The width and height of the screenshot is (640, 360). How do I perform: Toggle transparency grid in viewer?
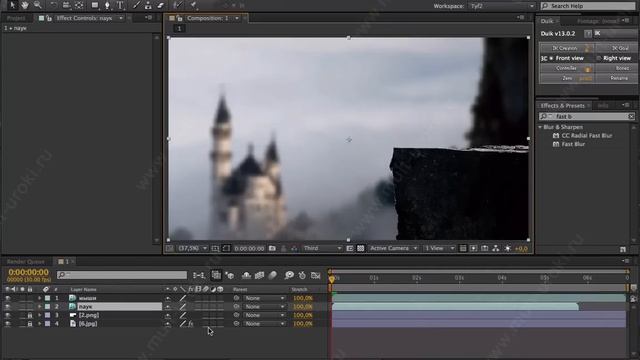click(x=360, y=248)
